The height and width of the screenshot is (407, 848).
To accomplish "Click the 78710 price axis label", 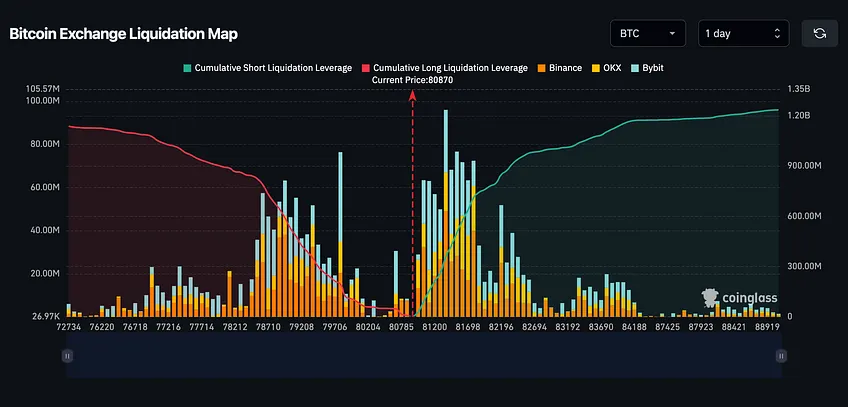I will click(269, 328).
